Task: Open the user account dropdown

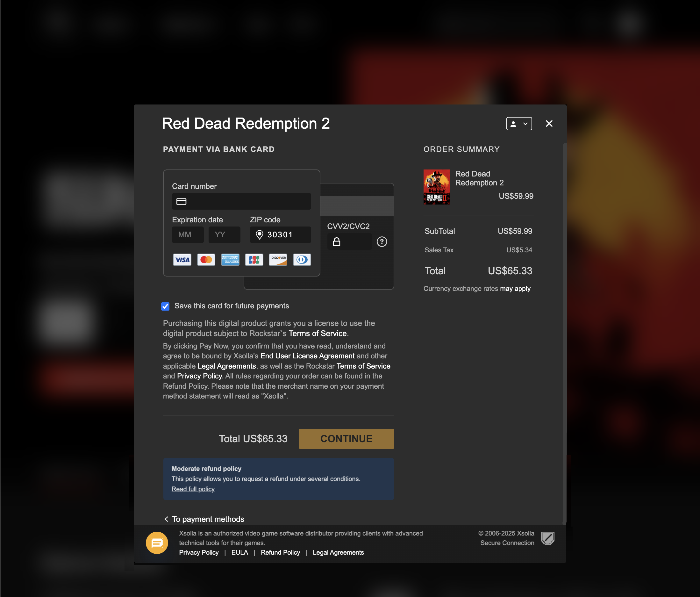Action: click(x=519, y=124)
